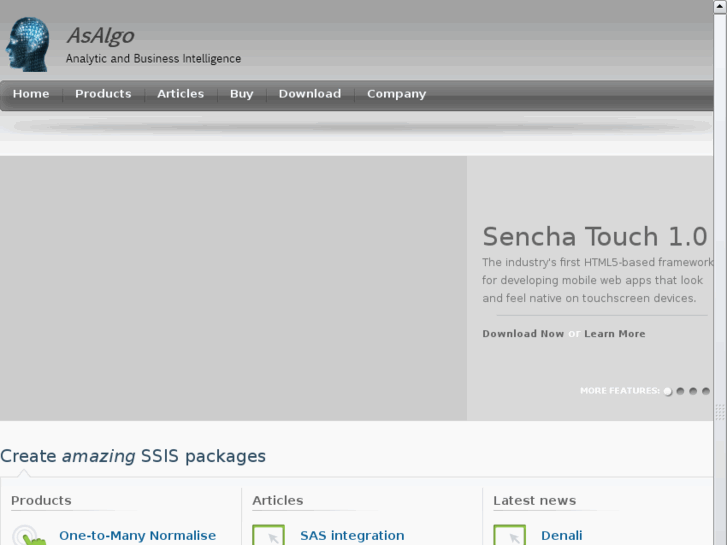Image resolution: width=727 pixels, height=545 pixels.
Task: Jump to the fourth slide dot
Action: 706,391
